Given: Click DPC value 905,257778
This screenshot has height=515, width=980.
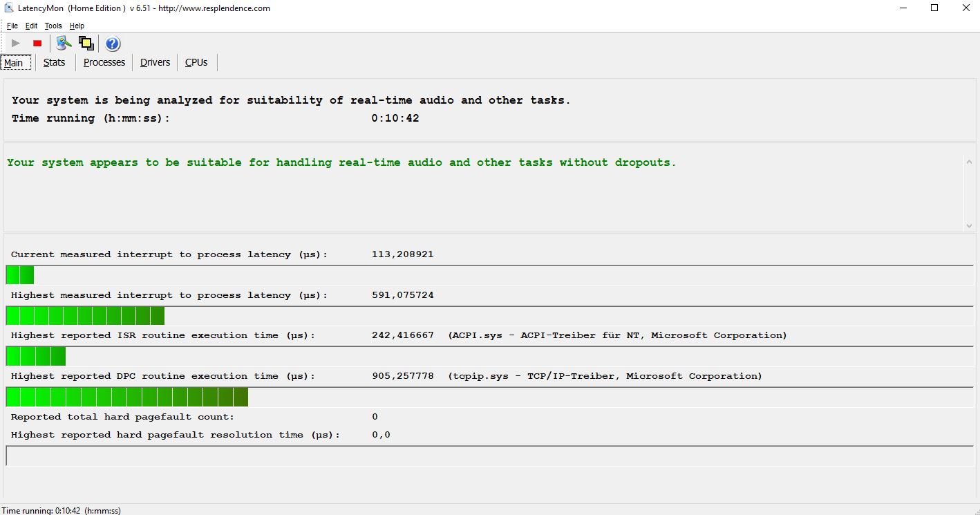Looking at the screenshot, I should [403, 376].
